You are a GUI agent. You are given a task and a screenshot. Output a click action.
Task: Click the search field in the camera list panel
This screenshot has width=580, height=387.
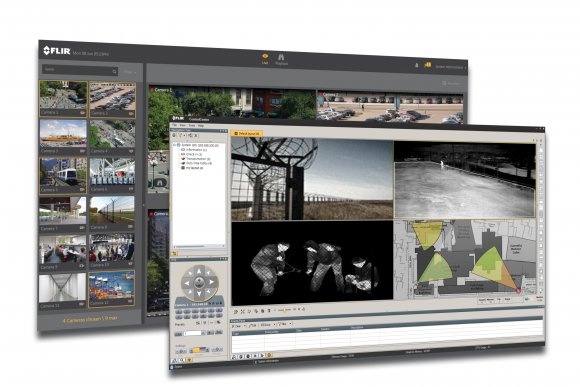[x=80, y=70]
